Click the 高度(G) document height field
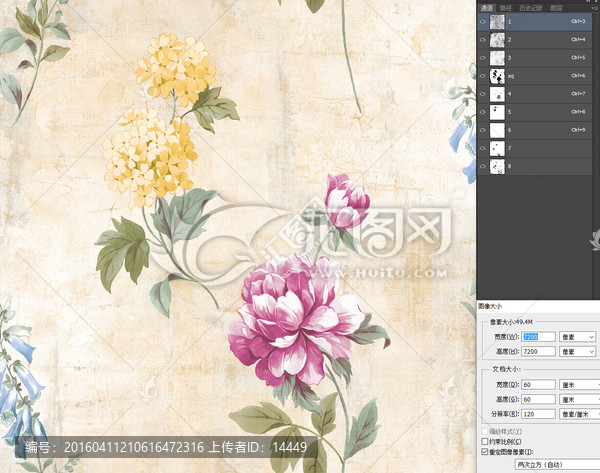The width and height of the screenshot is (600, 473). [x=538, y=399]
